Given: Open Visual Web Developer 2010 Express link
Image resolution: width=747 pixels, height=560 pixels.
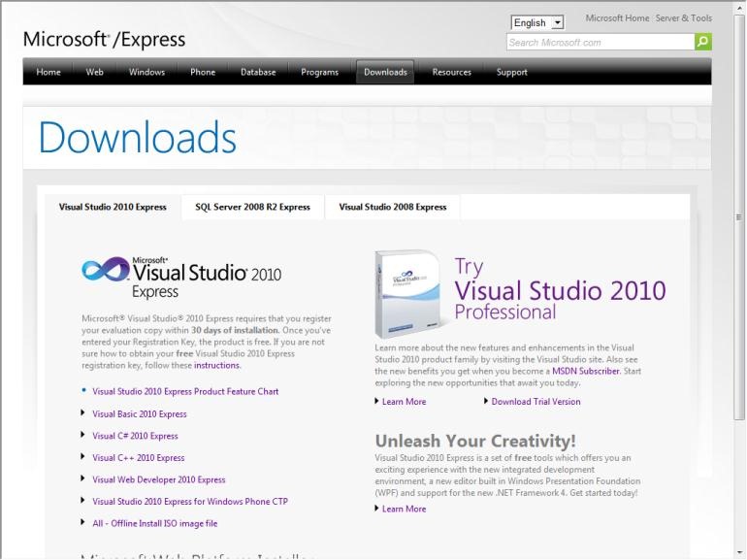Looking at the screenshot, I should 159,479.
